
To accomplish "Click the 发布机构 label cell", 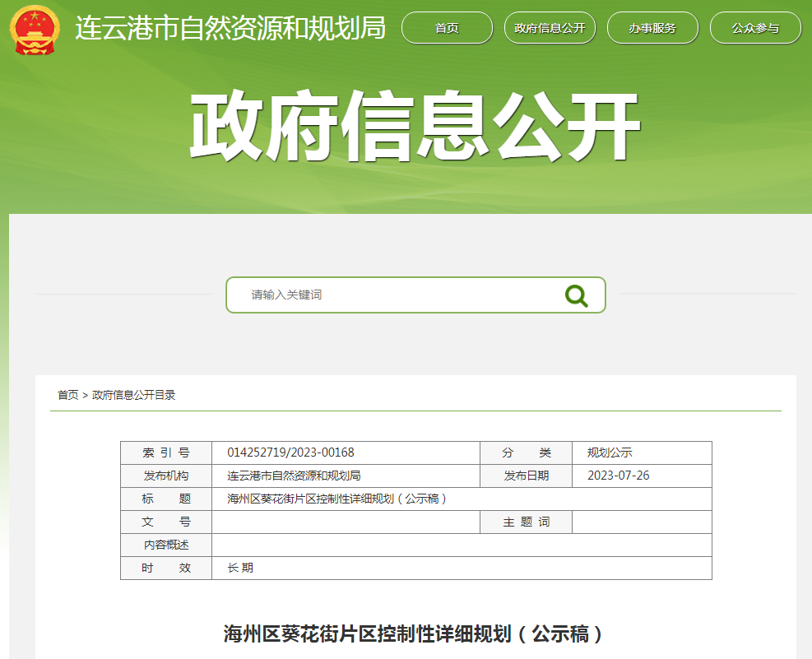I will 166,476.
